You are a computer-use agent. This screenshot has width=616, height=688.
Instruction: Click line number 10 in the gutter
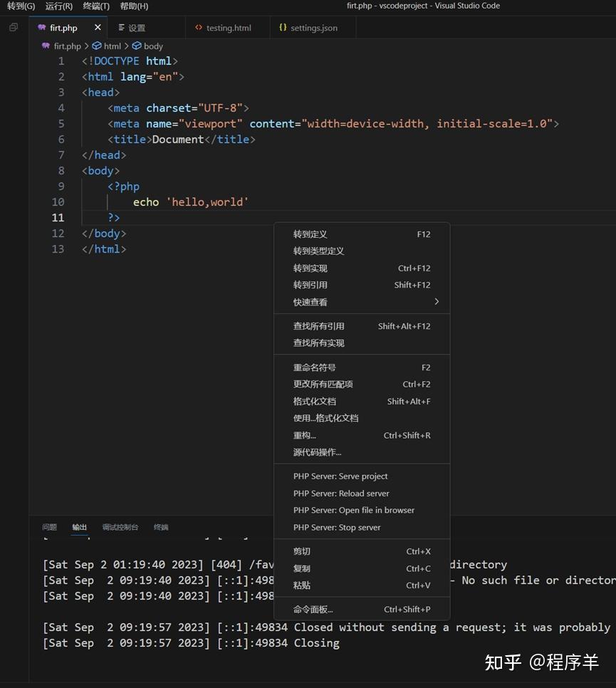[58, 202]
